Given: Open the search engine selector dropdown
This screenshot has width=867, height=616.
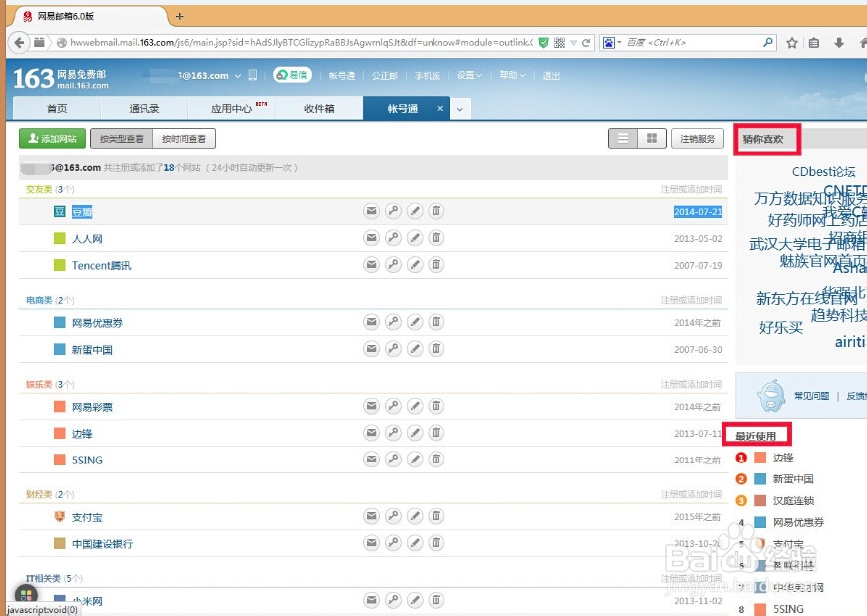Looking at the screenshot, I should pos(612,43).
